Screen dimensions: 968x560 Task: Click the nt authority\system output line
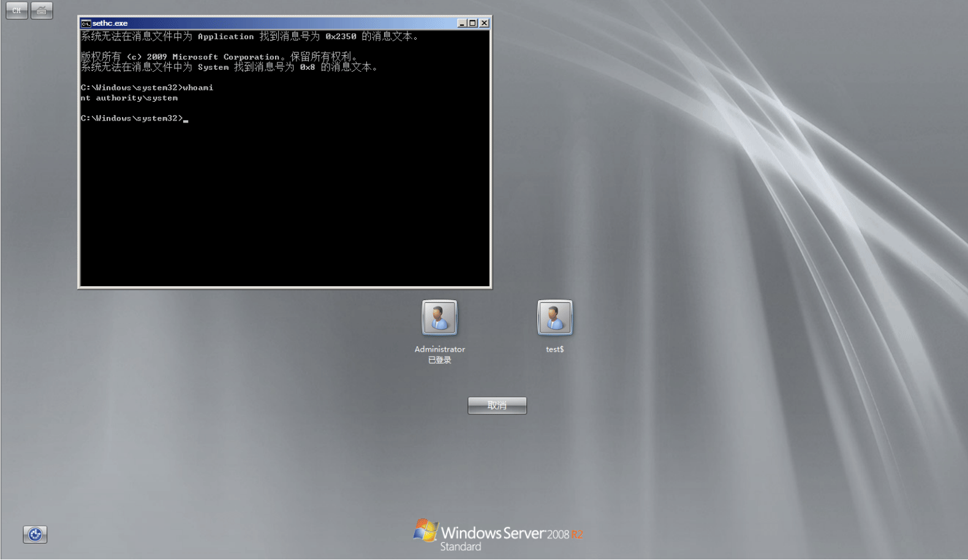coord(129,98)
